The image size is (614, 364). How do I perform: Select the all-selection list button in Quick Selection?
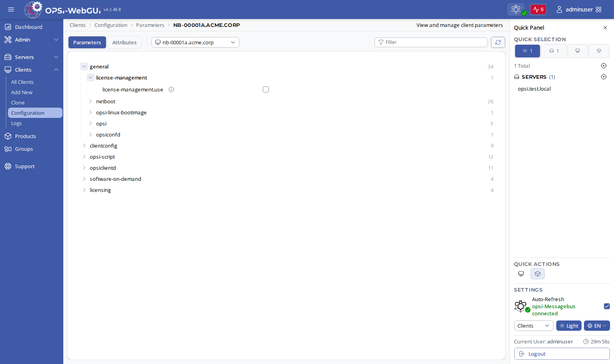527,51
